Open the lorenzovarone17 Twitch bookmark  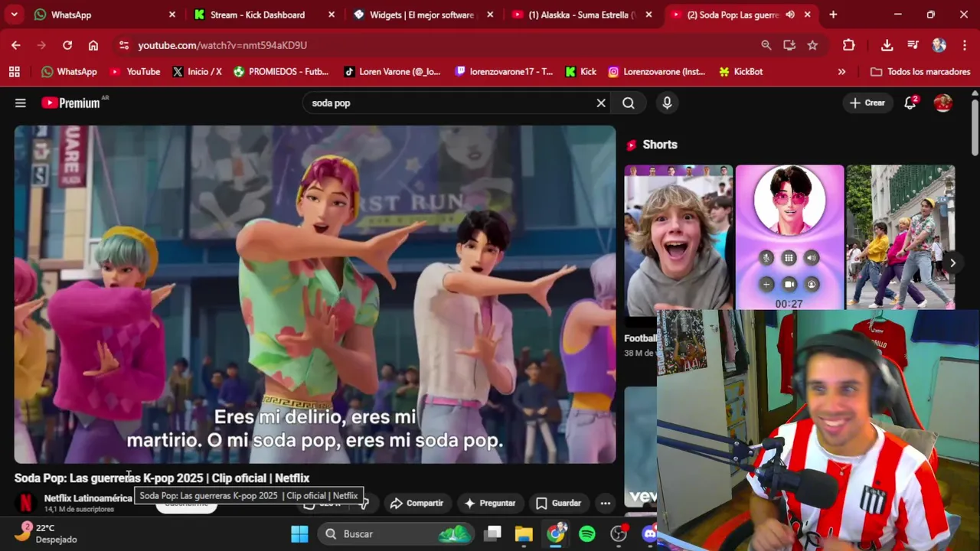click(x=504, y=71)
